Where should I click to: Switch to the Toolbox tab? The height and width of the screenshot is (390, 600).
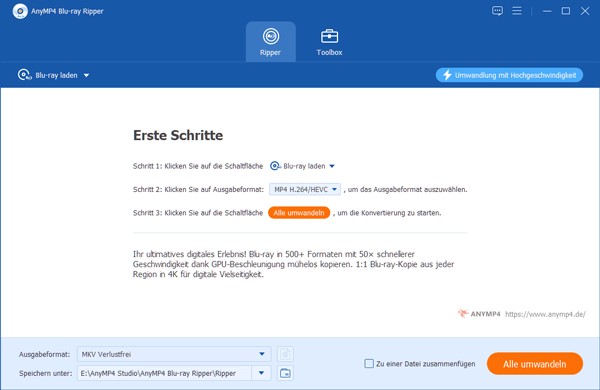329,42
